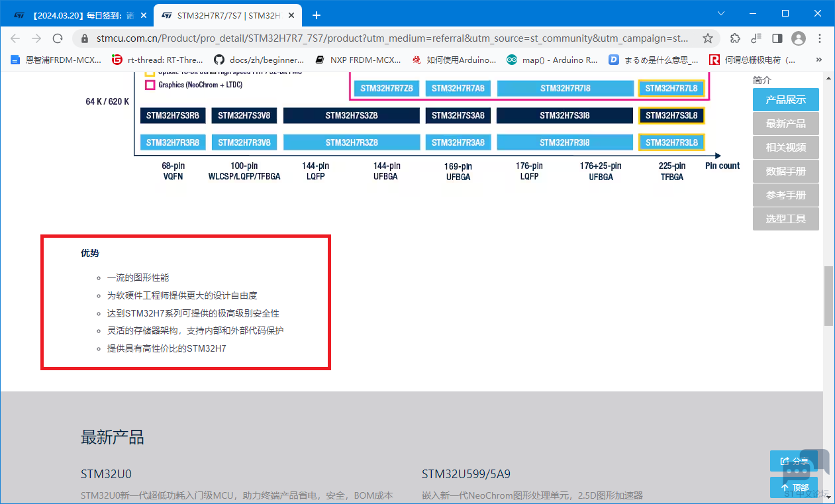The height and width of the screenshot is (504, 835).
Task: Click the 最新产品 section heading
Action: click(x=113, y=437)
